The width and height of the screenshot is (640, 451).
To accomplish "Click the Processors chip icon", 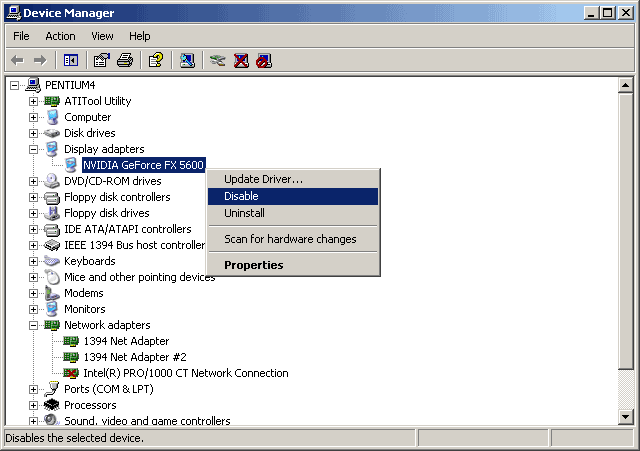I will (x=52, y=405).
